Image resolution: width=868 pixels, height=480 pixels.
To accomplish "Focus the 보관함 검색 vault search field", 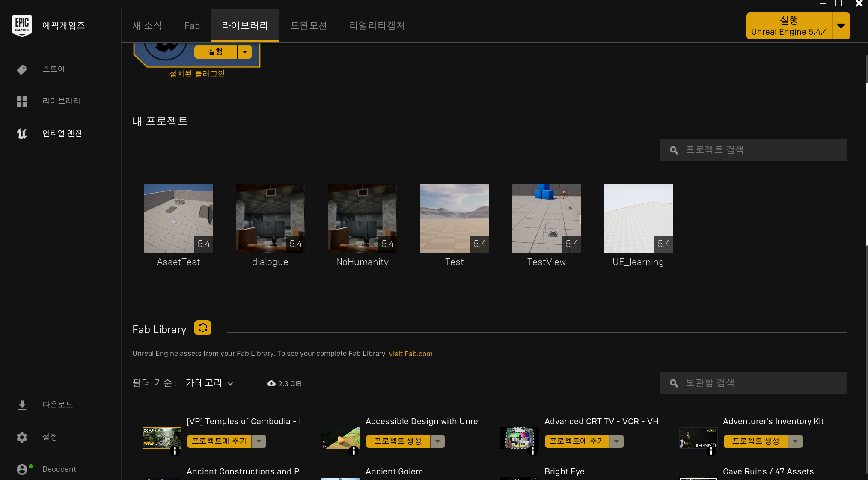I will click(x=754, y=383).
